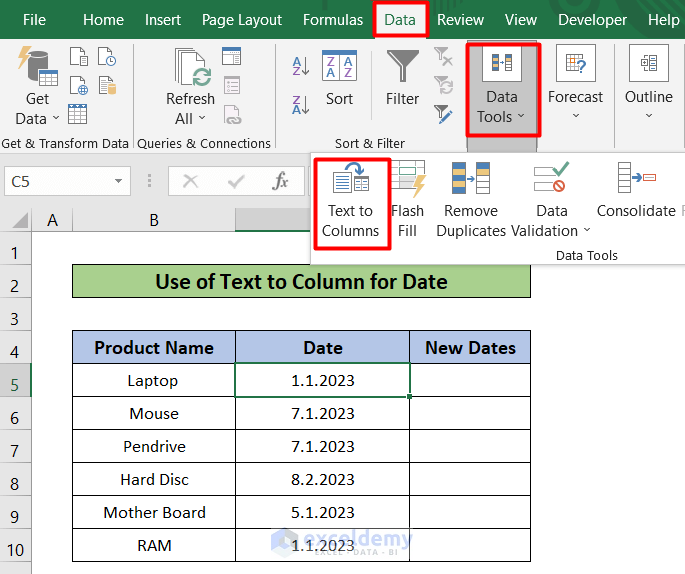Expand the Outline group dropdown
Image resolution: width=685 pixels, height=574 pixels.
pyautogui.click(x=649, y=115)
